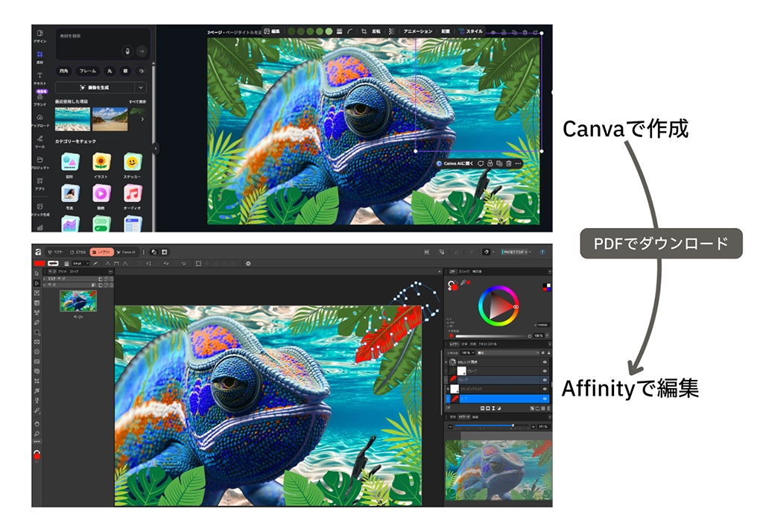
Task: Hide the blue-highlighted selected layer
Action: pyautogui.click(x=545, y=399)
